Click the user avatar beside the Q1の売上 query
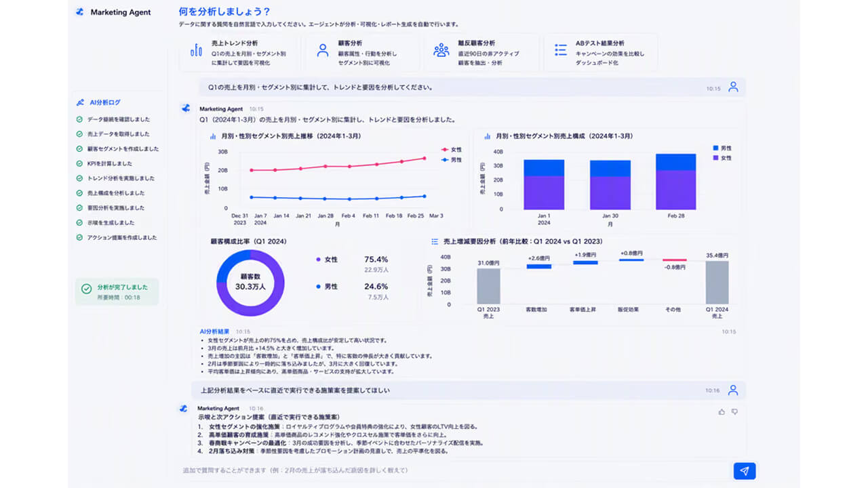This screenshot has height=488, width=868. pyautogui.click(x=733, y=87)
